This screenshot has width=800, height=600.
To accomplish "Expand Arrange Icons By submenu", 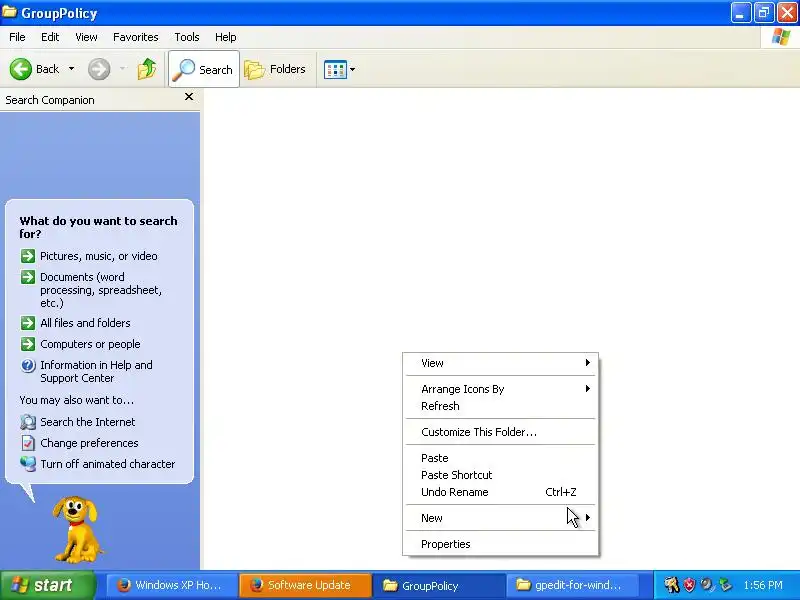I will coord(500,389).
